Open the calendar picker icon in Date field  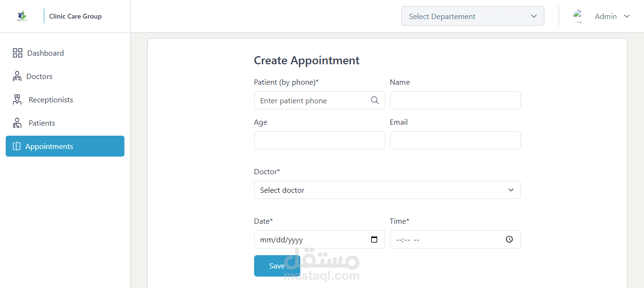(x=374, y=239)
